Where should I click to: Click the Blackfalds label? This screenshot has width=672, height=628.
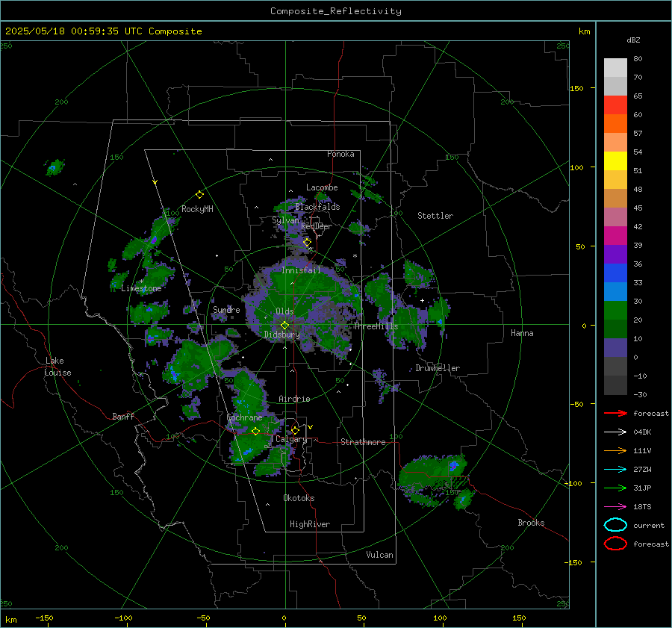click(x=317, y=207)
